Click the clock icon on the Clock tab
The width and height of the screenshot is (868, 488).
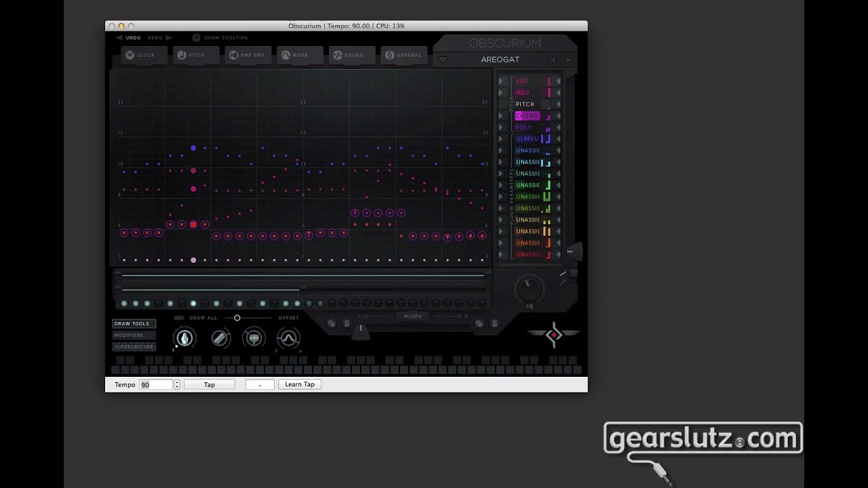click(x=130, y=55)
